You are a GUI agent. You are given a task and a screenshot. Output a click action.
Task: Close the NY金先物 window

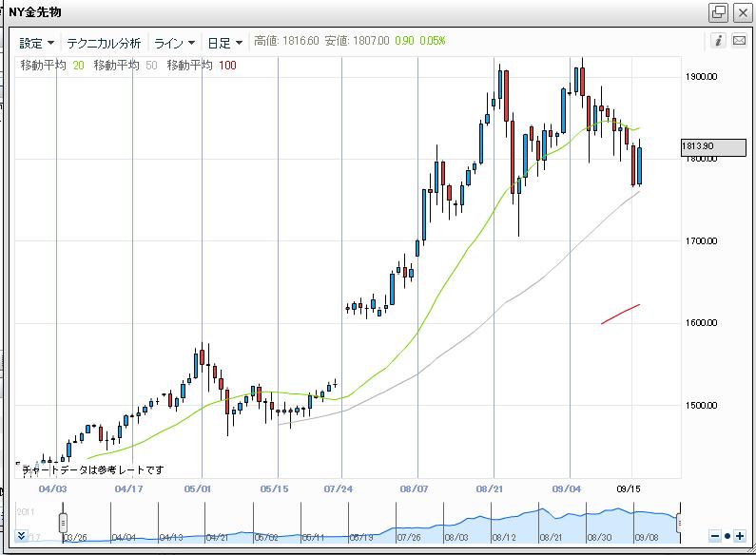[743, 12]
